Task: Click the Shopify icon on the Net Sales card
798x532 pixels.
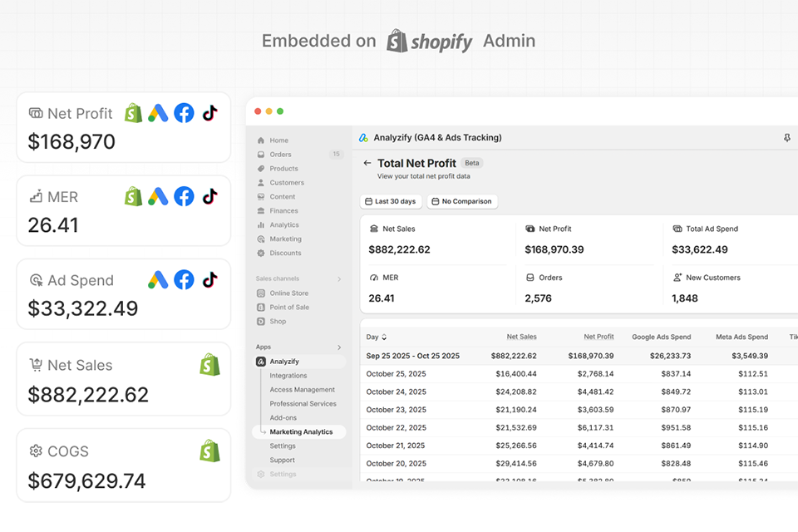Action: click(209, 365)
